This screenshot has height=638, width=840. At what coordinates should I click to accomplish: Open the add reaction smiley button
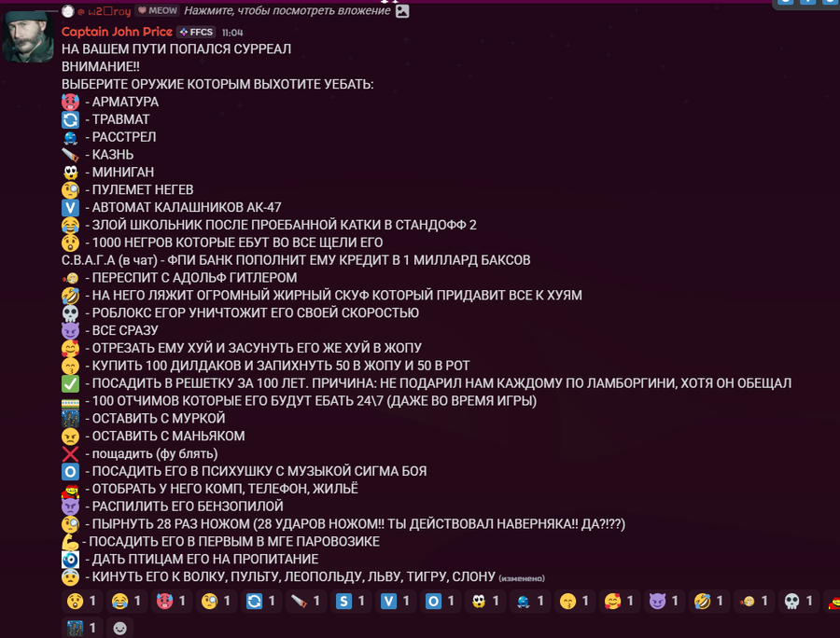click(x=120, y=628)
